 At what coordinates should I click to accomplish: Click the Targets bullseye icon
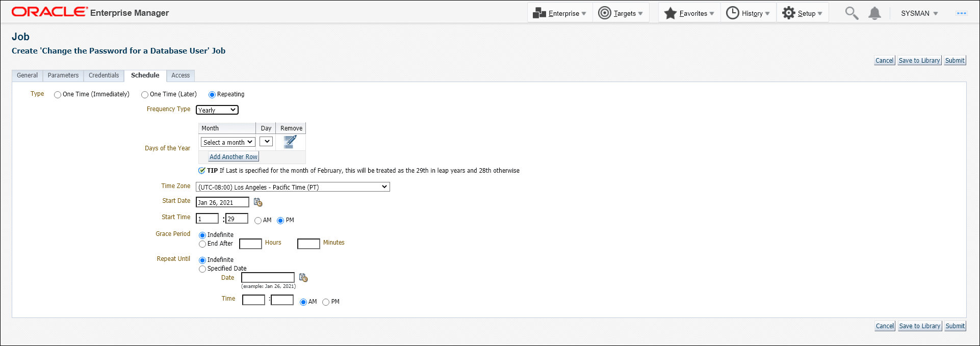pyautogui.click(x=605, y=13)
